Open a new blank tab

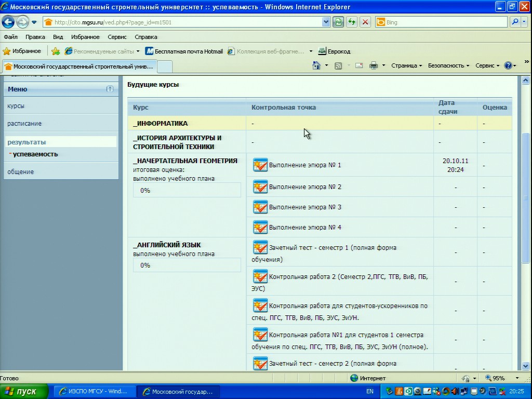point(165,66)
